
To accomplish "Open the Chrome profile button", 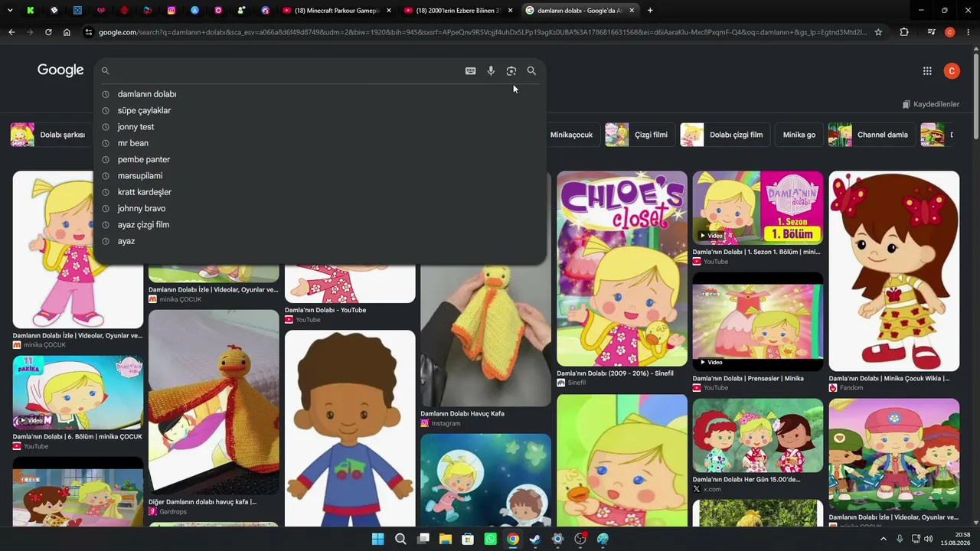I will [x=949, y=32].
